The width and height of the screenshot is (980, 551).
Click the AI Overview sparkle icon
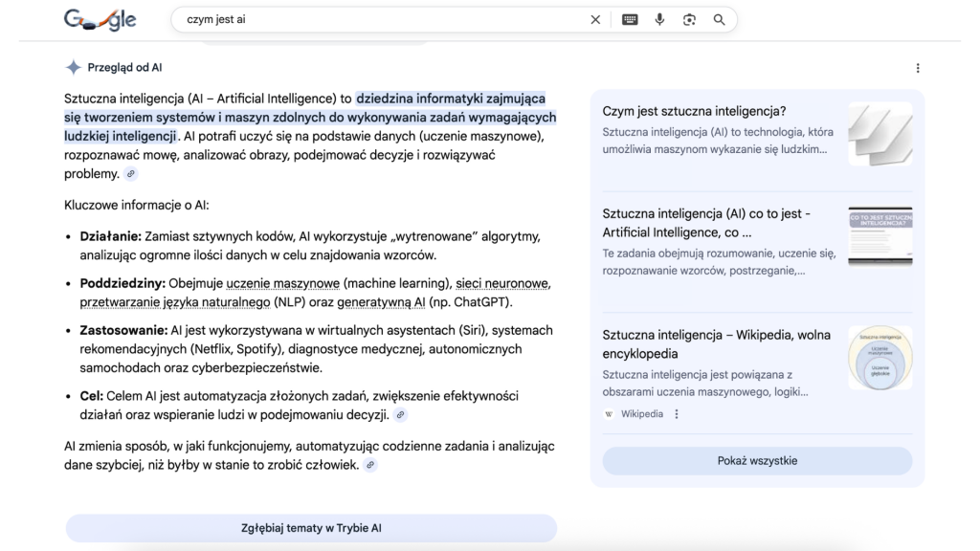click(x=72, y=67)
